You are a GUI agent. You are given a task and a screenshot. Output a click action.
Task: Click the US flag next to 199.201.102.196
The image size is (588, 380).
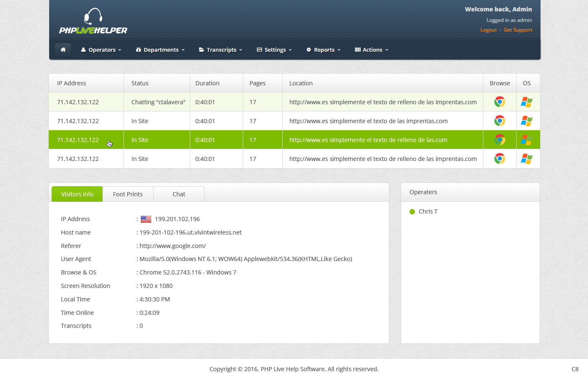(146, 219)
